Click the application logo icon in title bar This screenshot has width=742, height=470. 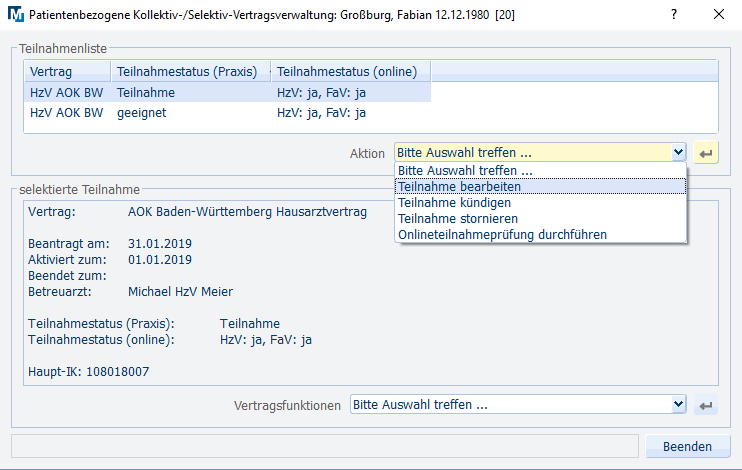[x=14, y=15]
